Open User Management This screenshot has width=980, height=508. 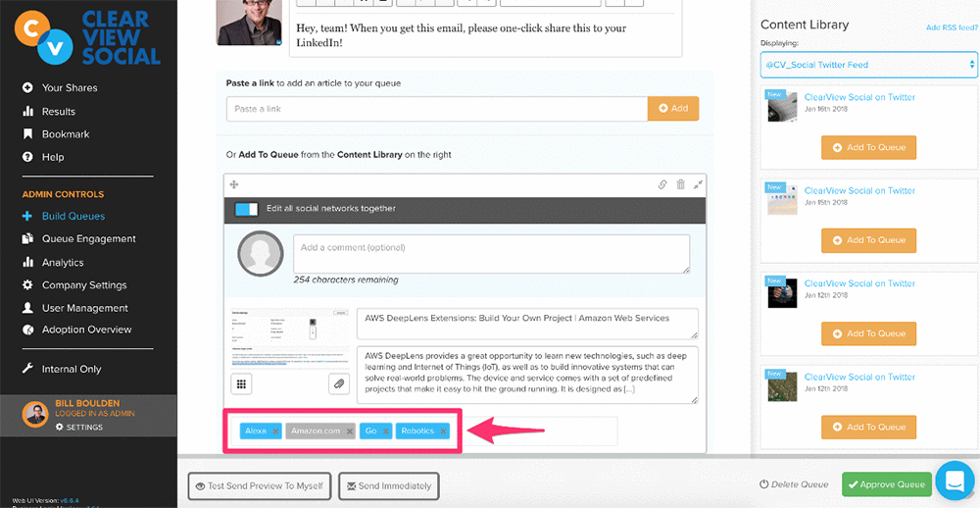tap(85, 308)
